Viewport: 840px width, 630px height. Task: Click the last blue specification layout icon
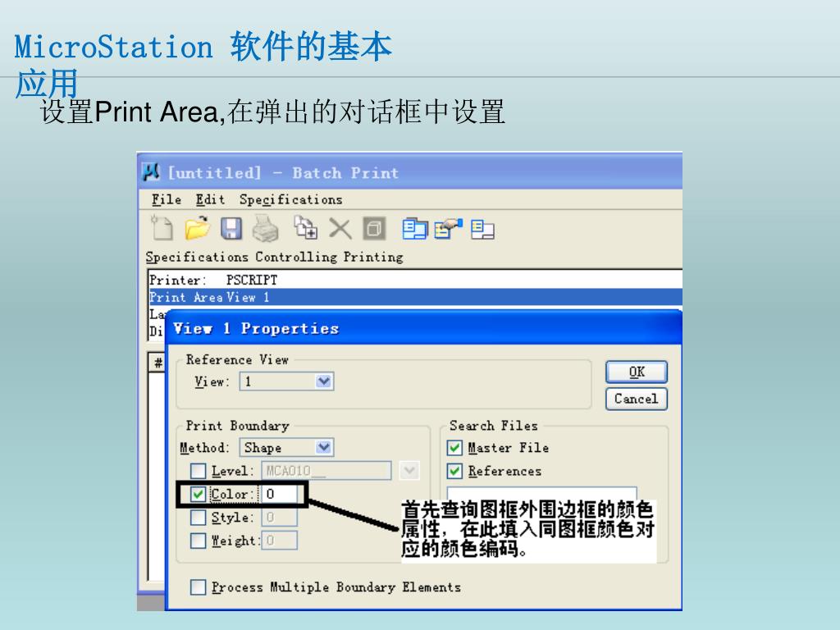click(x=482, y=230)
